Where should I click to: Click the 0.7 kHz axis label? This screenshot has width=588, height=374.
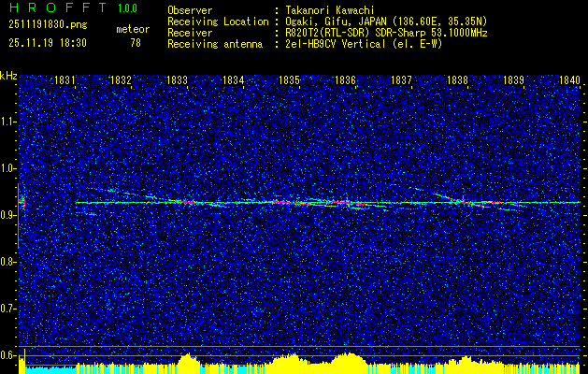click(7, 309)
